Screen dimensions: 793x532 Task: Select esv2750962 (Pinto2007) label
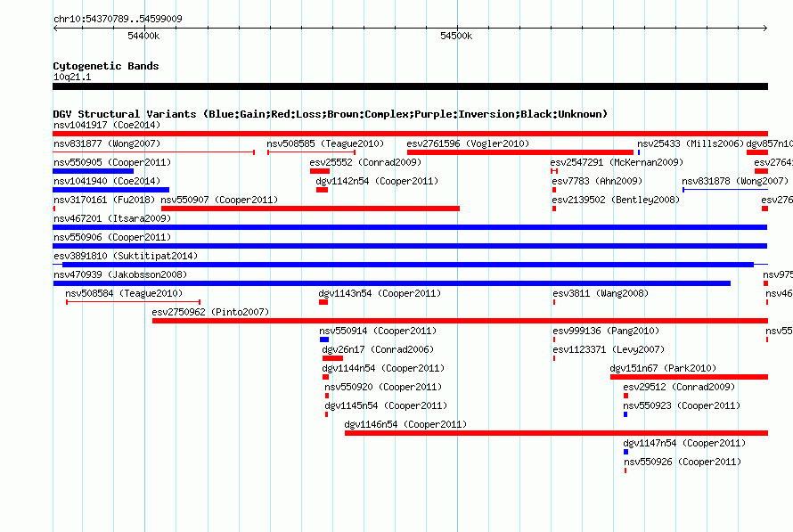point(210,312)
